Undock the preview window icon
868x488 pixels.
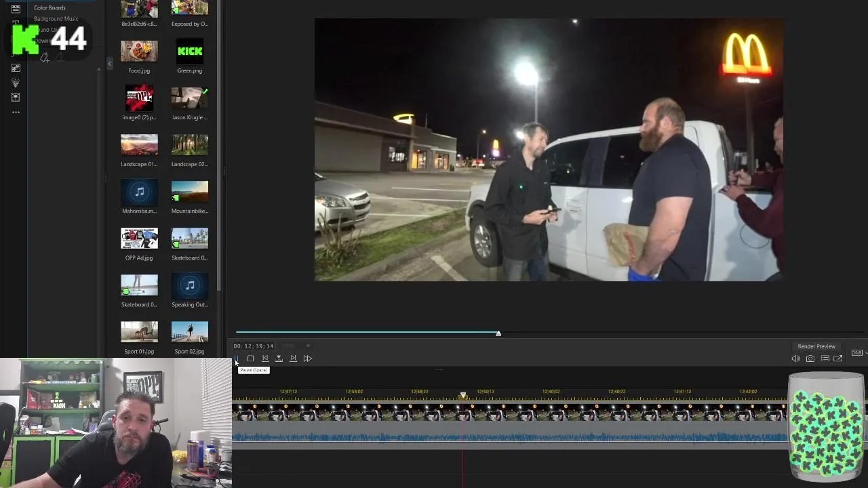(838, 359)
